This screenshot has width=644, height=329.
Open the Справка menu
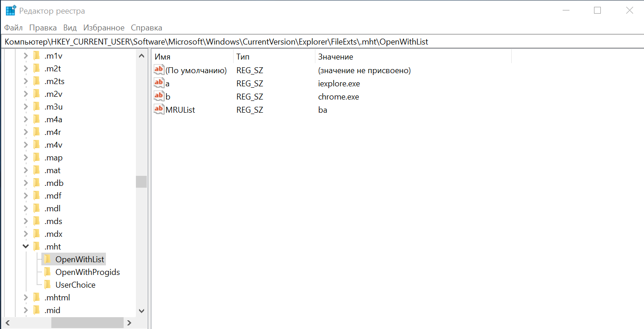146,28
